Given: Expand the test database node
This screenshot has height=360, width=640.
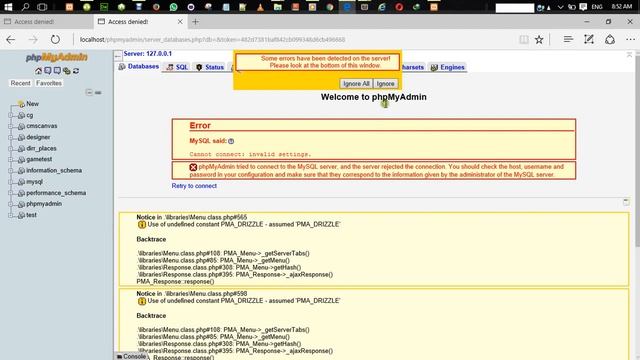Looking at the screenshot, I should [x=11, y=215].
